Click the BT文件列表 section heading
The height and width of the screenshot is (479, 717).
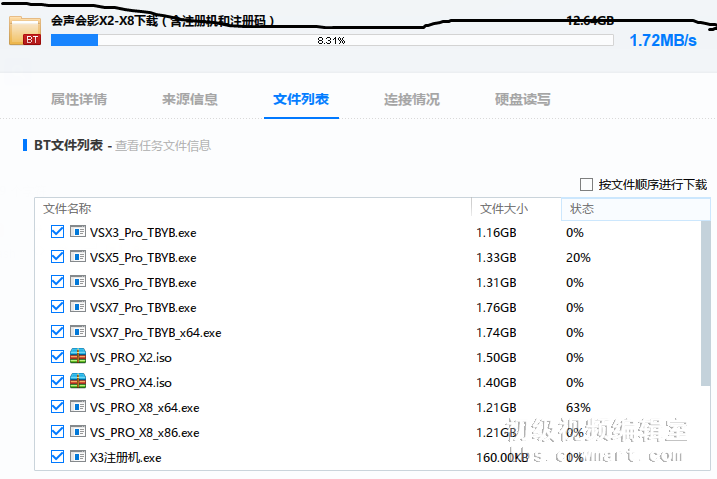[68, 145]
